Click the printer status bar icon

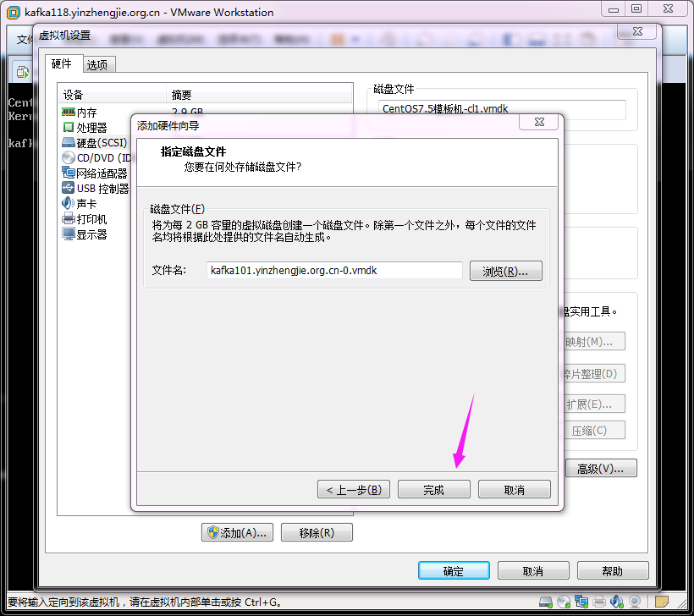point(599,602)
